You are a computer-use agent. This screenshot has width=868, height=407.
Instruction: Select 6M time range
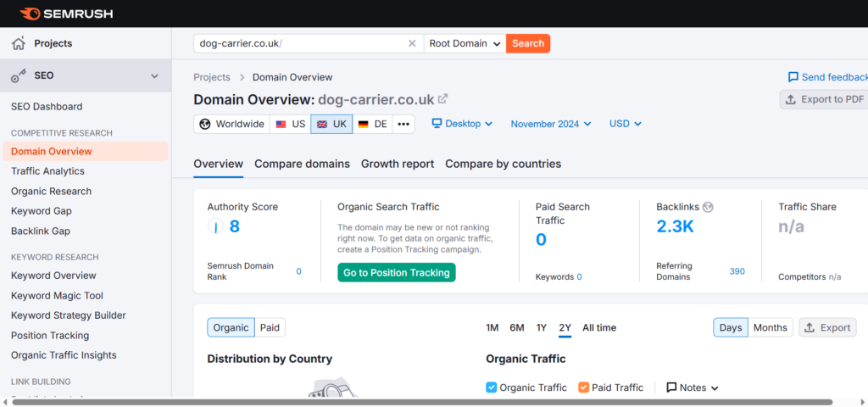point(517,328)
